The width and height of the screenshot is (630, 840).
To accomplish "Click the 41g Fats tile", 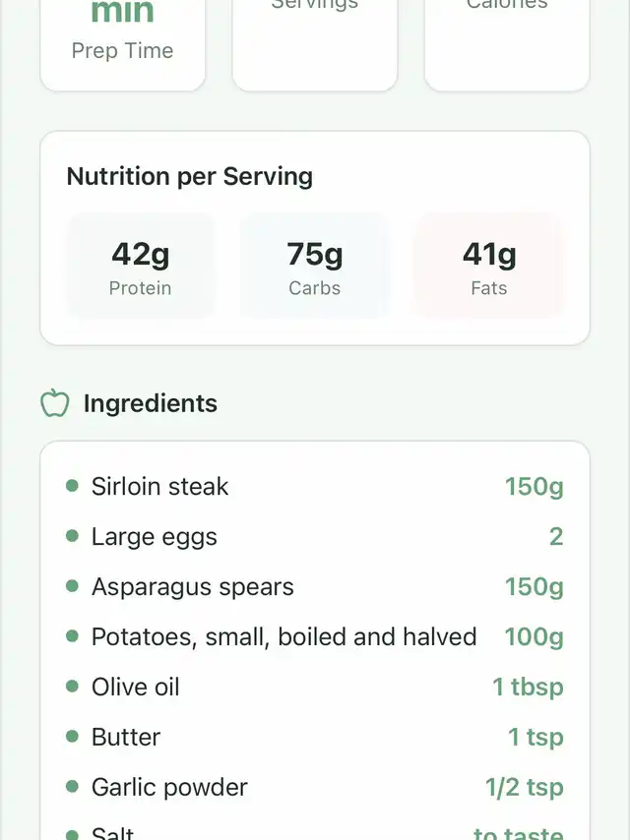I will (489, 267).
